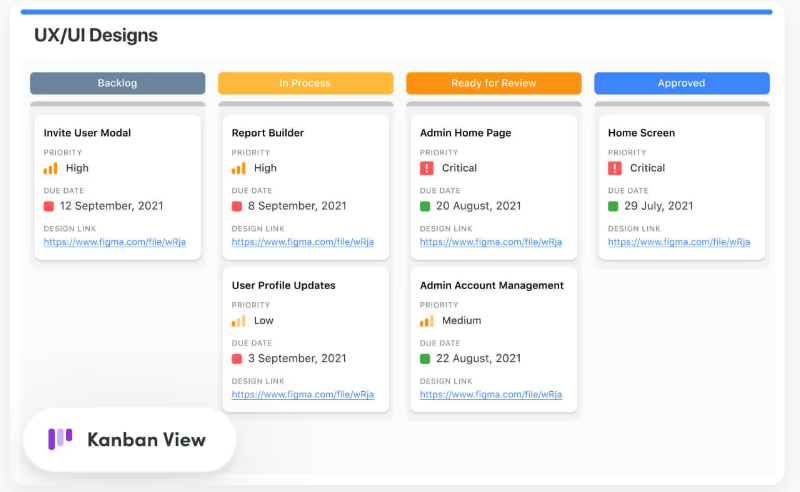Click the Medium priority icon on Admin Account Management
The image size is (800, 492).
[427, 321]
